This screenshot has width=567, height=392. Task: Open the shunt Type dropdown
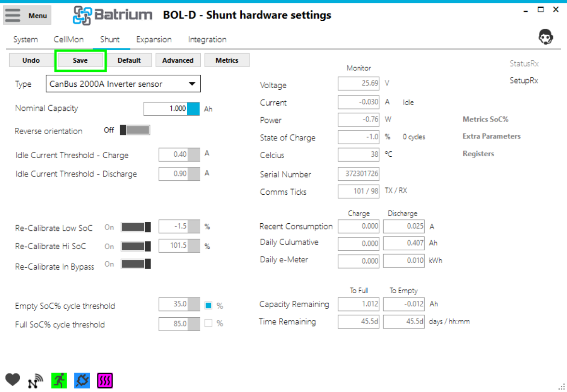124,84
